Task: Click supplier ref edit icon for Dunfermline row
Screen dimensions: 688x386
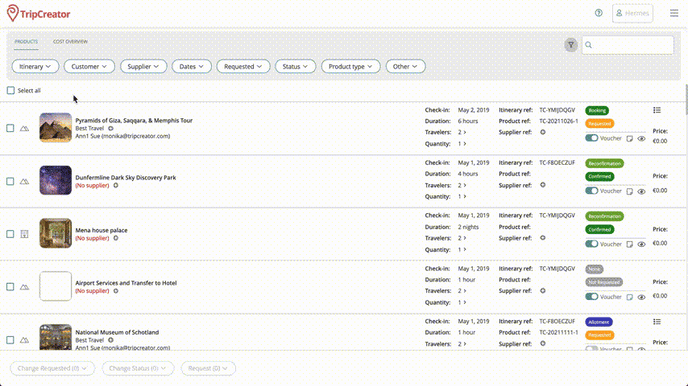Action: click(x=543, y=185)
